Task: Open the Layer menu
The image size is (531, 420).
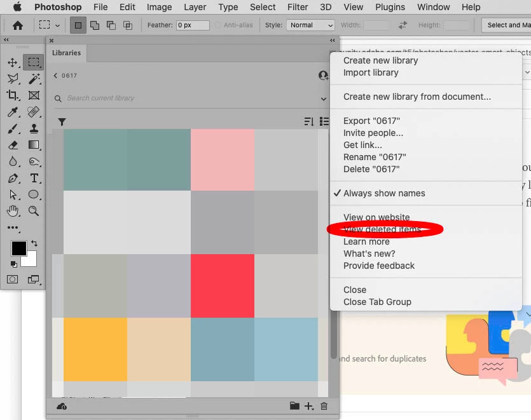Action: [x=195, y=7]
